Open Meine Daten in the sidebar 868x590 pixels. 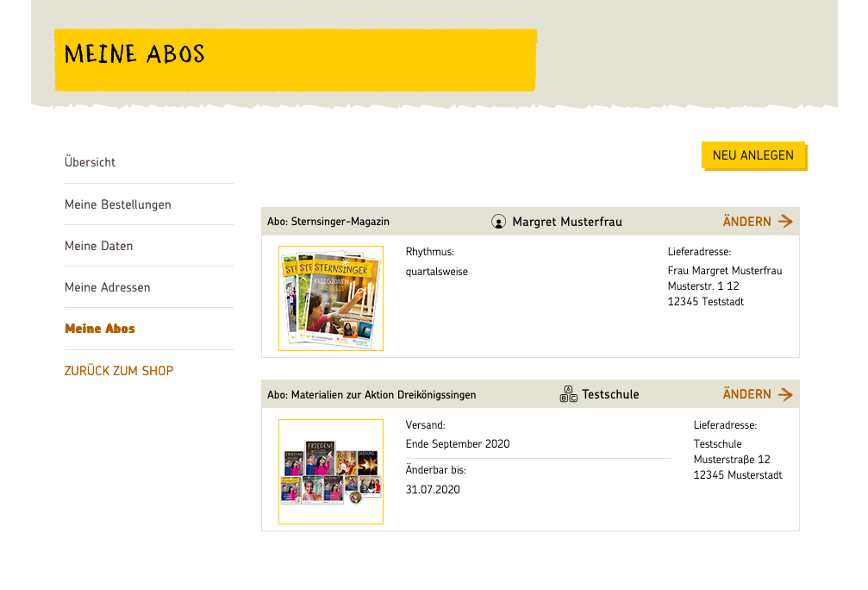coord(98,246)
